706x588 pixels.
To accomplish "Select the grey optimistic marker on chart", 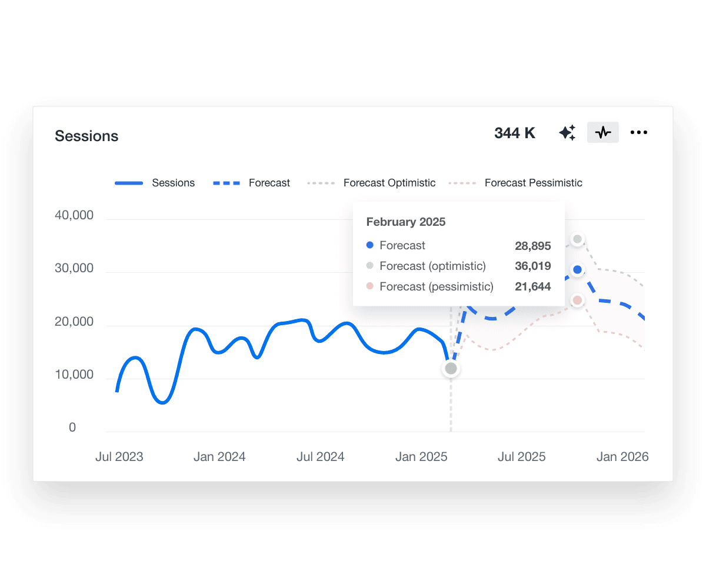I will [577, 239].
